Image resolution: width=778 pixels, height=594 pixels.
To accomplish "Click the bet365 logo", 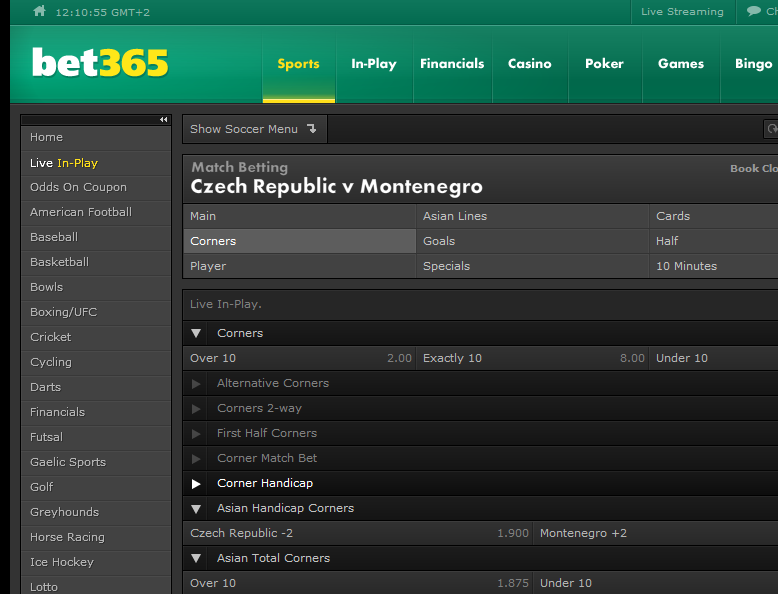I will pos(100,63).
